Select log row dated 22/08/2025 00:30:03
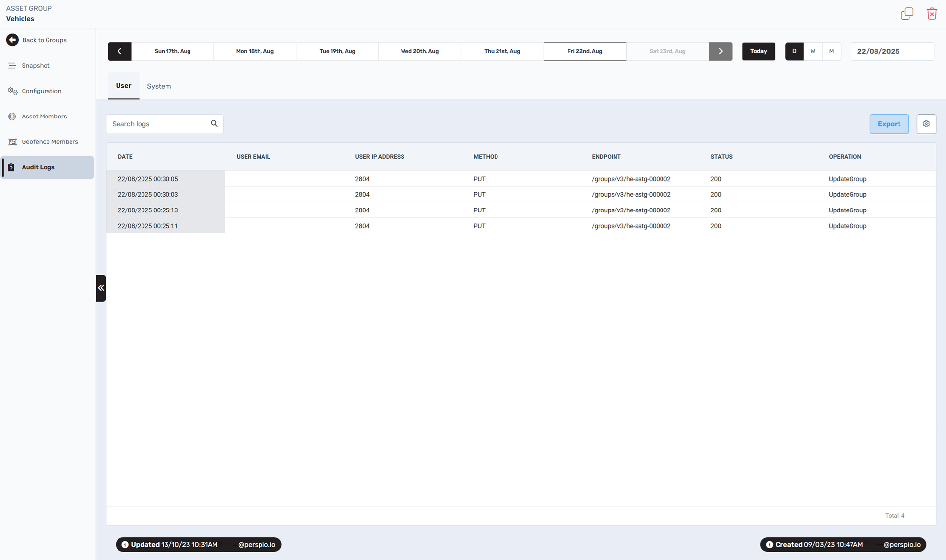946x560 pixels. pyautogui.click(x=520, y=194)
